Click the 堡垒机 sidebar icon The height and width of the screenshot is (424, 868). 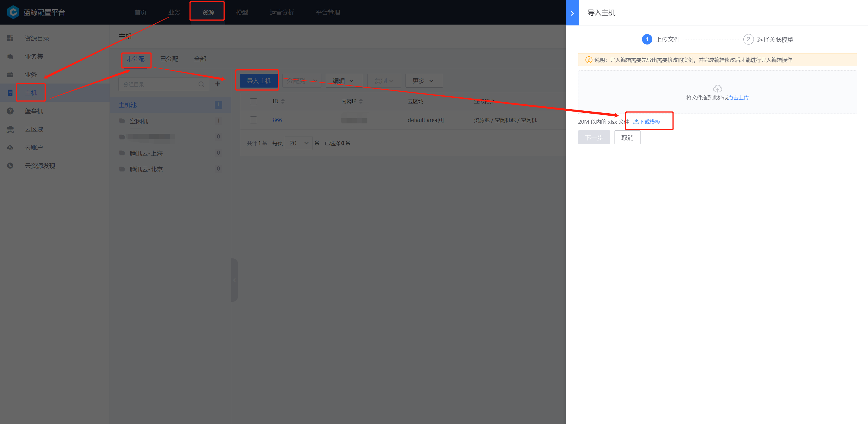pyautogui.click(x=10, y=111)
